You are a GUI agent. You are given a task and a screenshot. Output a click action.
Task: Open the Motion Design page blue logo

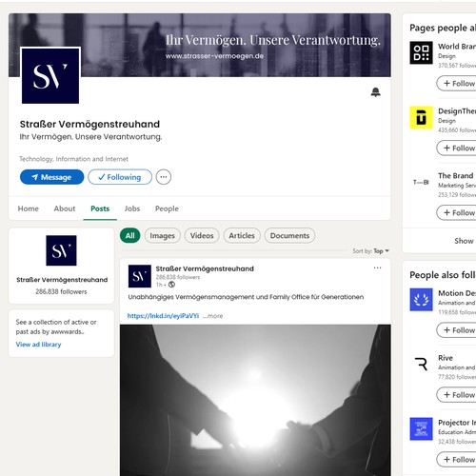click(421, 300)
